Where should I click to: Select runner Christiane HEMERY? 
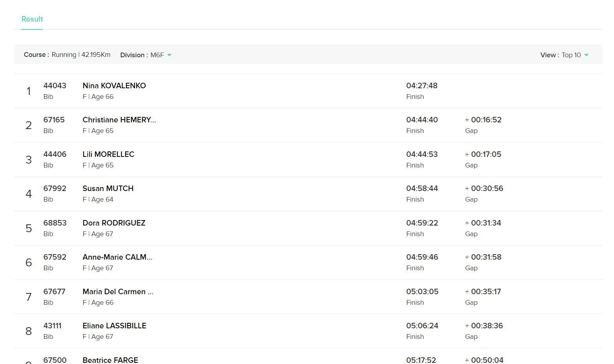point(119,120)
